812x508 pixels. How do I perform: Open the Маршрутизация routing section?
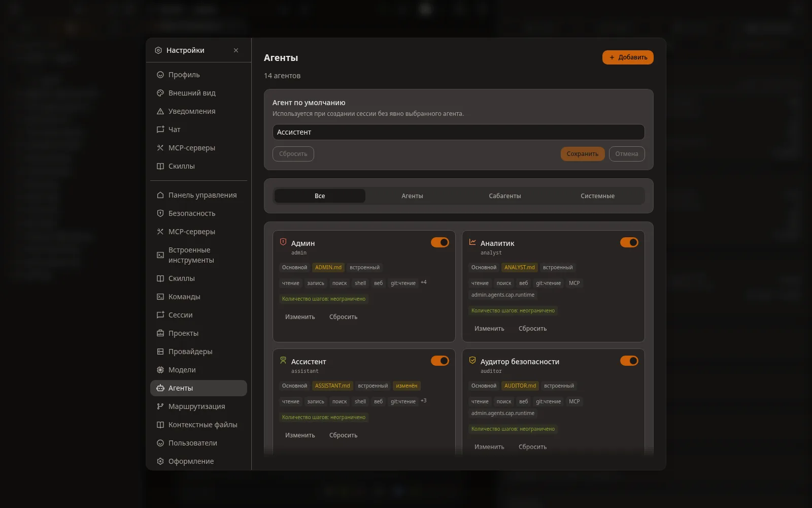pyautogui.click(x=198, y=406)
